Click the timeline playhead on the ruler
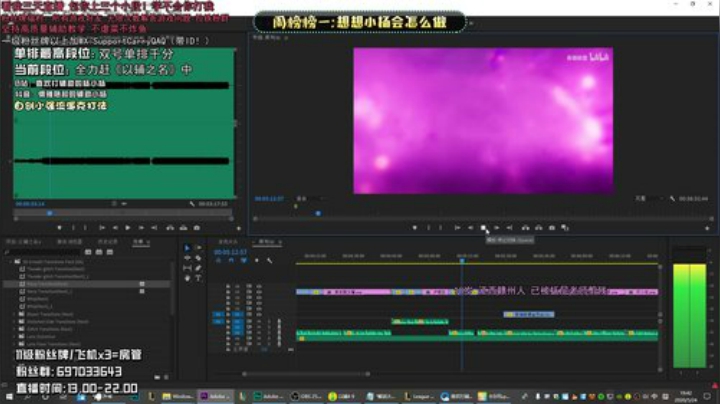The width and height of the screenshot is (720, 404). pos(462,261)
